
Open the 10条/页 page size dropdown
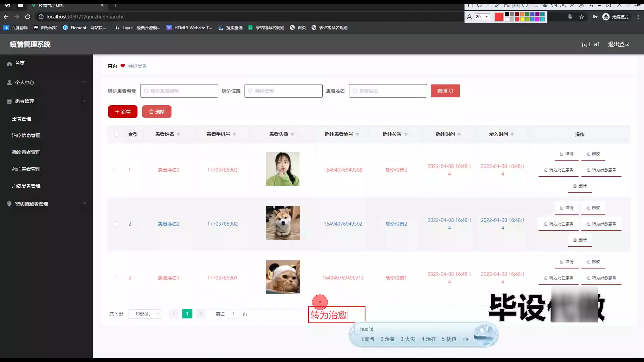(145, 314)
